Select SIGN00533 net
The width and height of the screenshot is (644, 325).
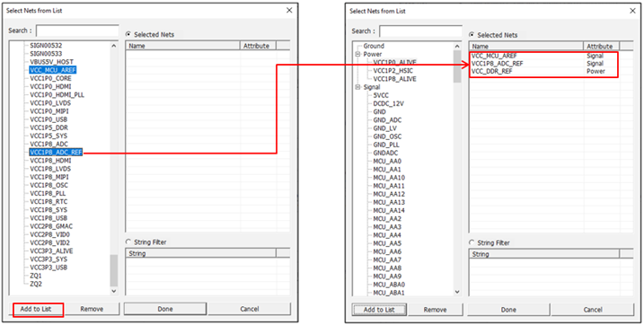pos(46,53)
